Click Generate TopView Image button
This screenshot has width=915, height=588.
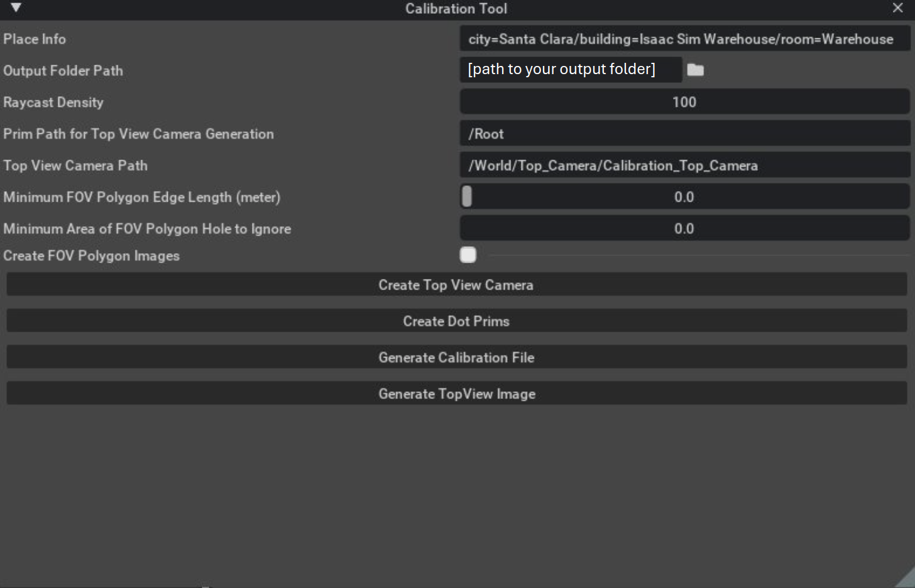coord(456,394)
